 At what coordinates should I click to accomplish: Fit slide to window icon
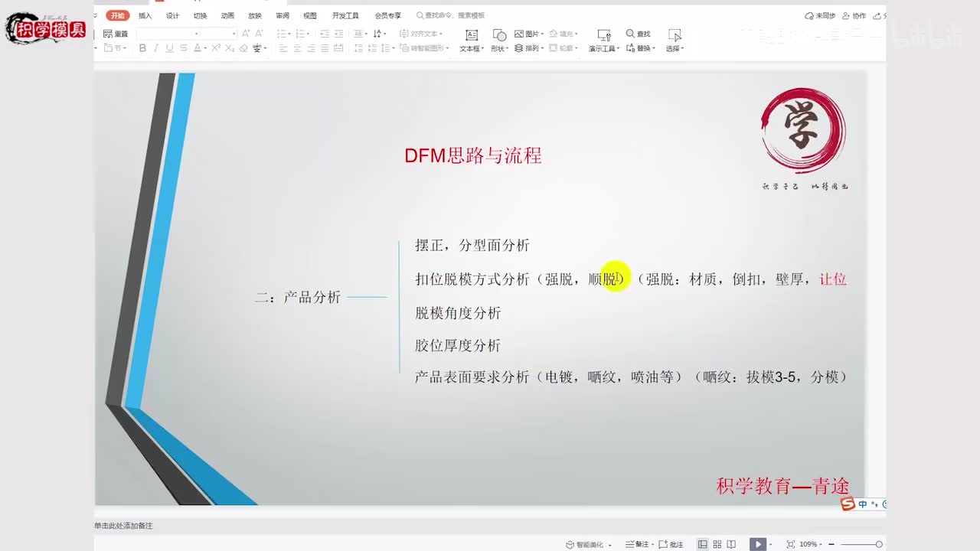[791, 544]
